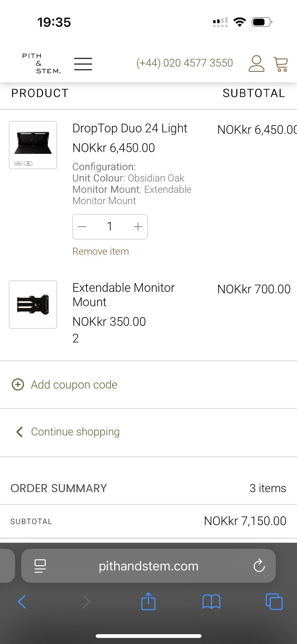Open the hamburger navigation menu
Screen dimensions: 297x644
(83, 64)
